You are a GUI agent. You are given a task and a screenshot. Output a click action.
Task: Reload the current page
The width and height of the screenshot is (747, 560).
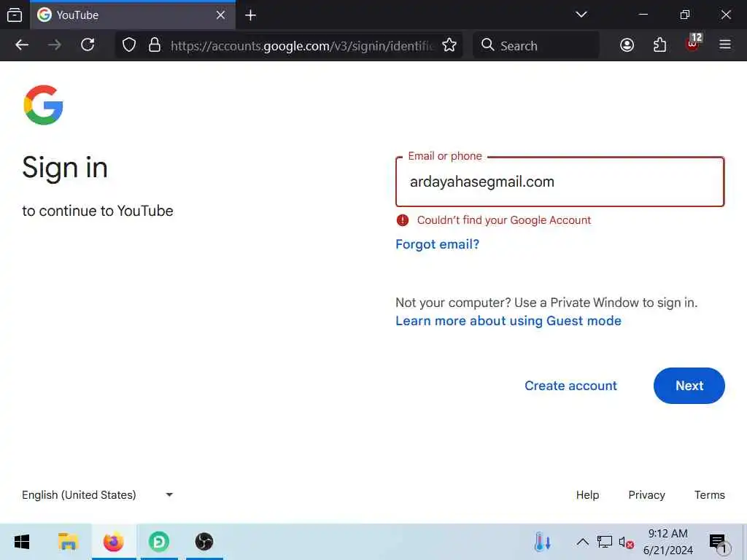point(88,45)
